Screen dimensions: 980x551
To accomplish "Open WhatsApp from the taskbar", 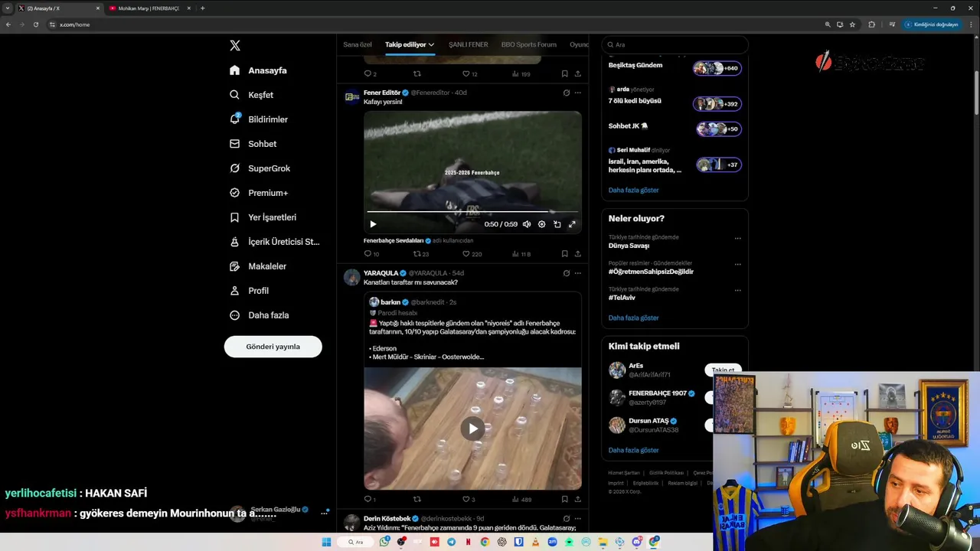I will coord(384,542).
